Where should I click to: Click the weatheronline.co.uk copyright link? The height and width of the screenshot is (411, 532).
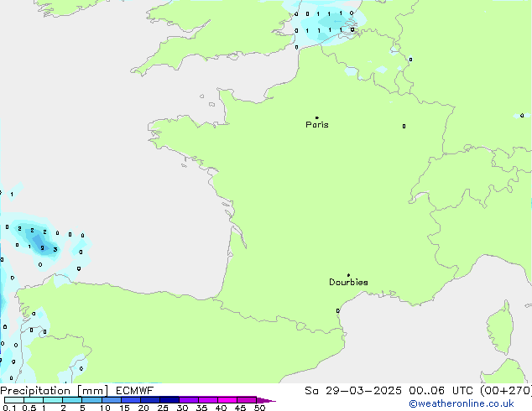coord(462,403)
